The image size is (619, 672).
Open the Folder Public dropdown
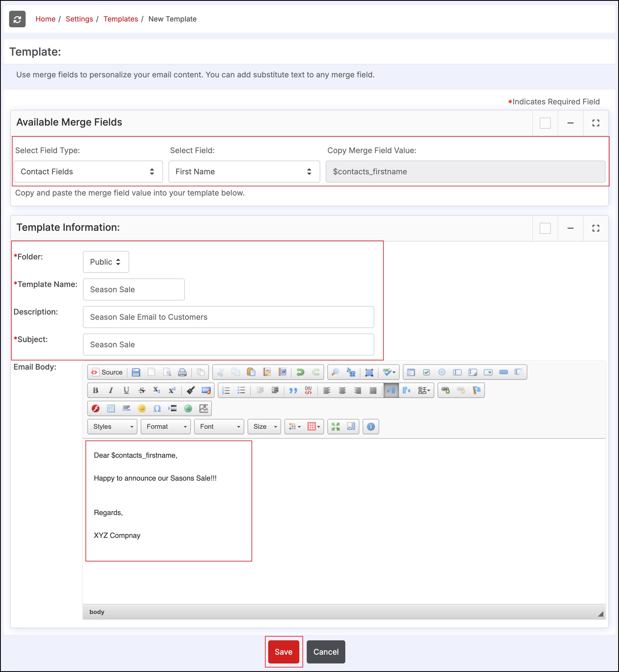tap(105, 262)
